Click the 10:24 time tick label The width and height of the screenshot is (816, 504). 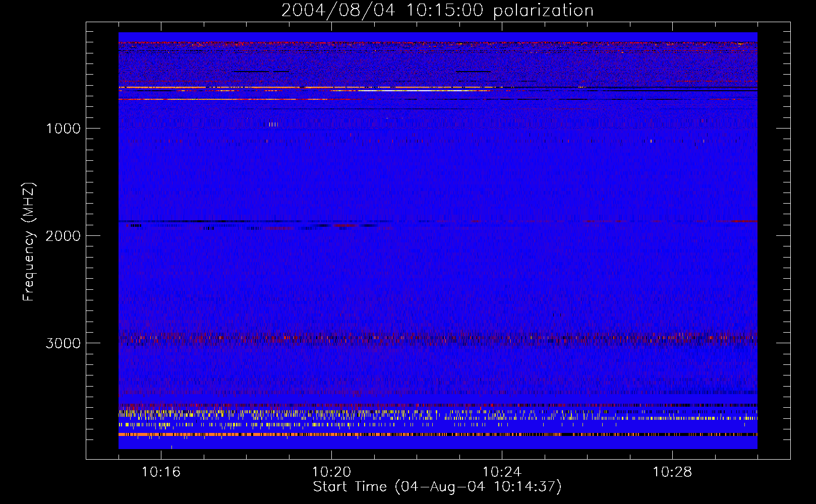[502, 472]
